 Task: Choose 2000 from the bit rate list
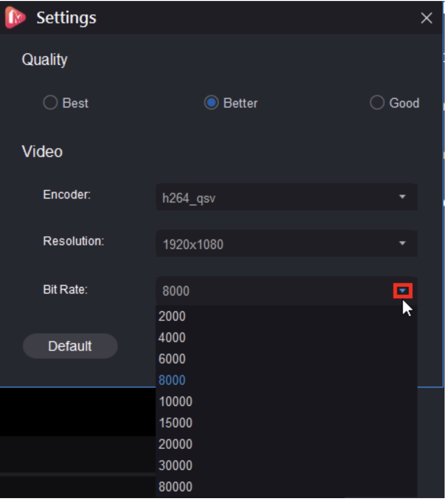tap(288, 317)
